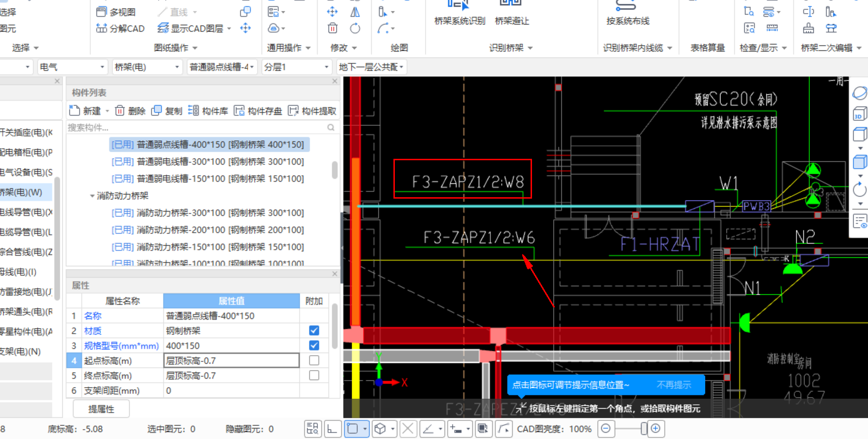Select 综合管线(电)(Z) in left category list
This screenshot has height=439, width=868.
click(x=26, y=252)
